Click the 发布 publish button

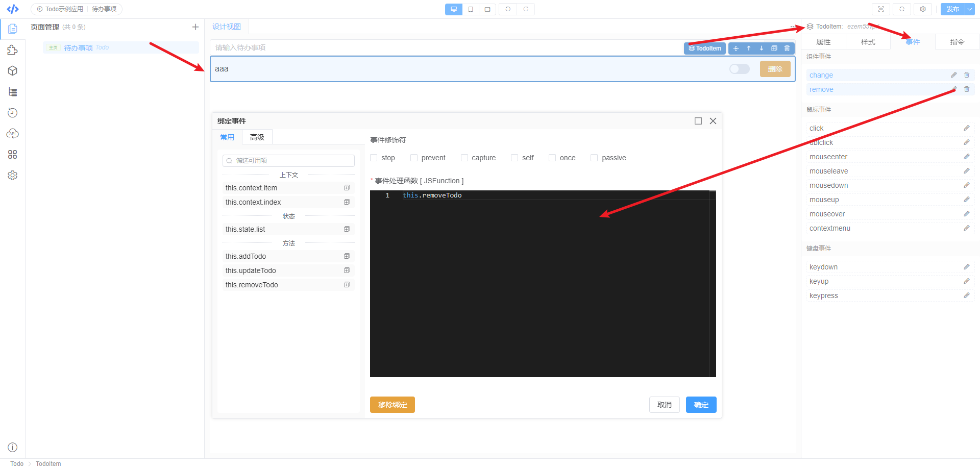click(952, 9)
